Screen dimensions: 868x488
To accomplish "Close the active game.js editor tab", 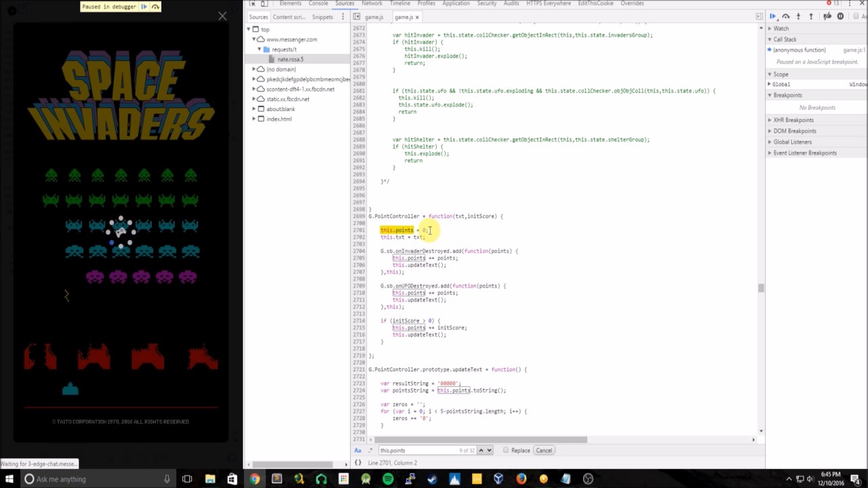I will point(417,17).
